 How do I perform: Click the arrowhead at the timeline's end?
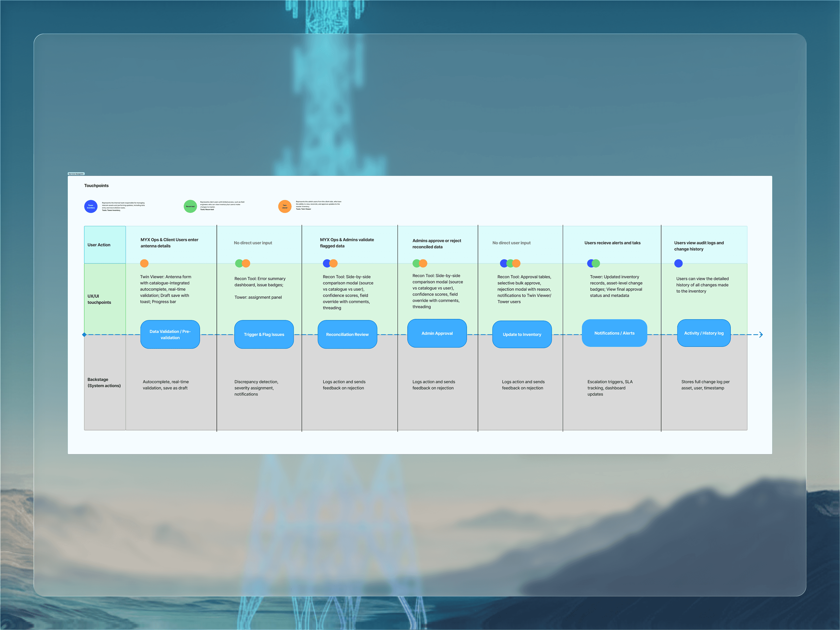[761, 335]
